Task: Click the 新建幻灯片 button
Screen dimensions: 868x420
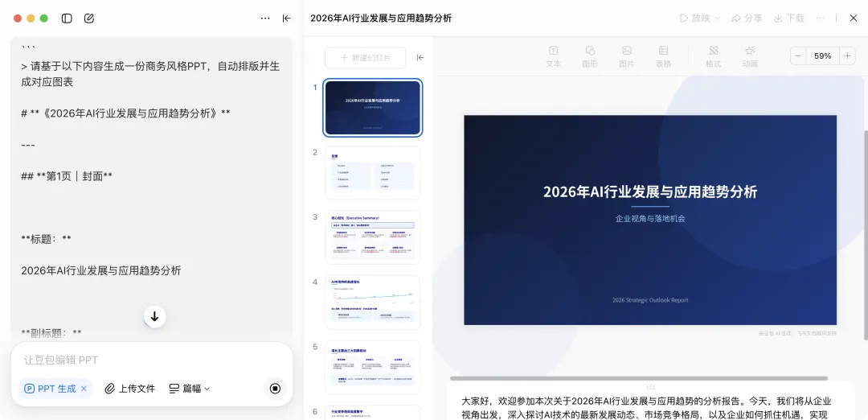Action: pos(366,58)
